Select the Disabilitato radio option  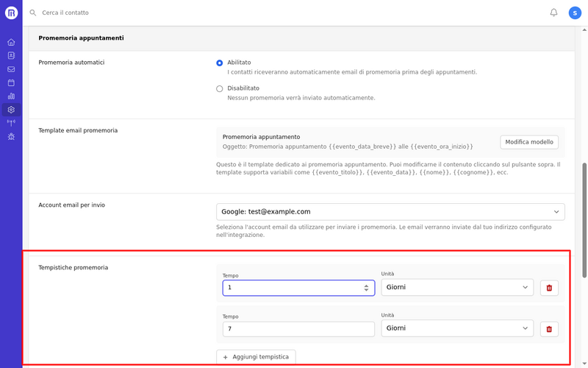click(219, 88)
